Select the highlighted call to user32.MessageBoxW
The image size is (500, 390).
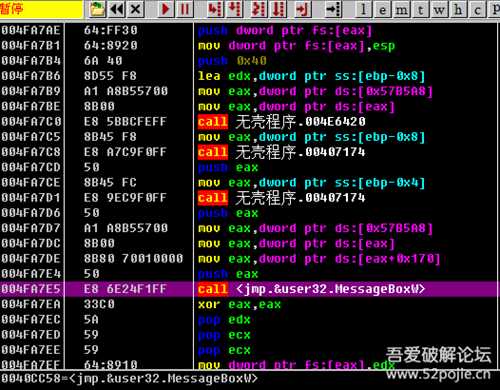click(311, 289)
